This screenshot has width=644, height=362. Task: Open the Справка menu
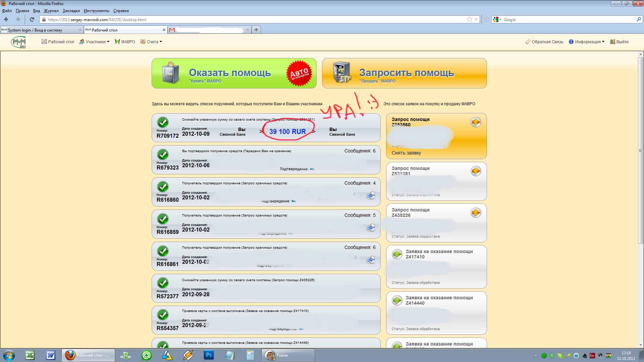(121, 11)
